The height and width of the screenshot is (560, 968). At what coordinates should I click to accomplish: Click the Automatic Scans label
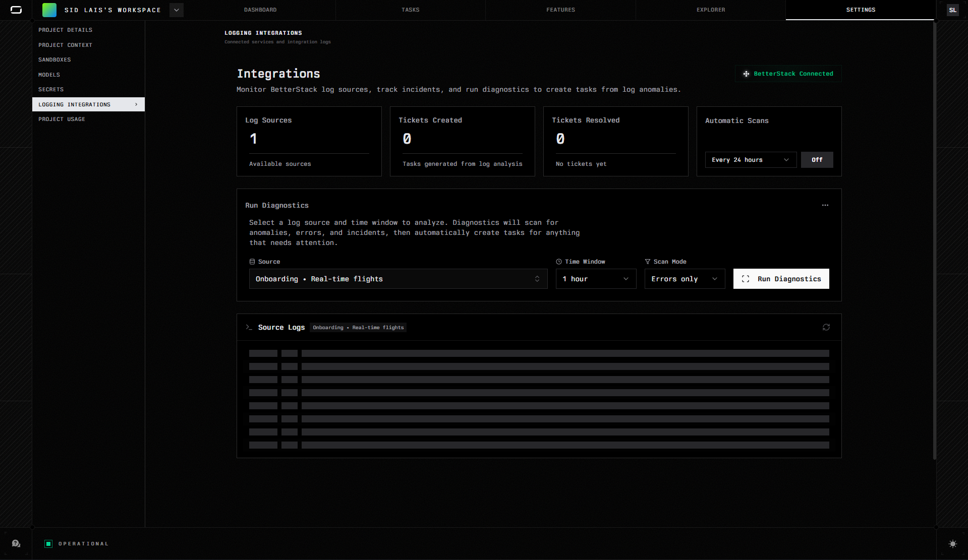point(737,120)
